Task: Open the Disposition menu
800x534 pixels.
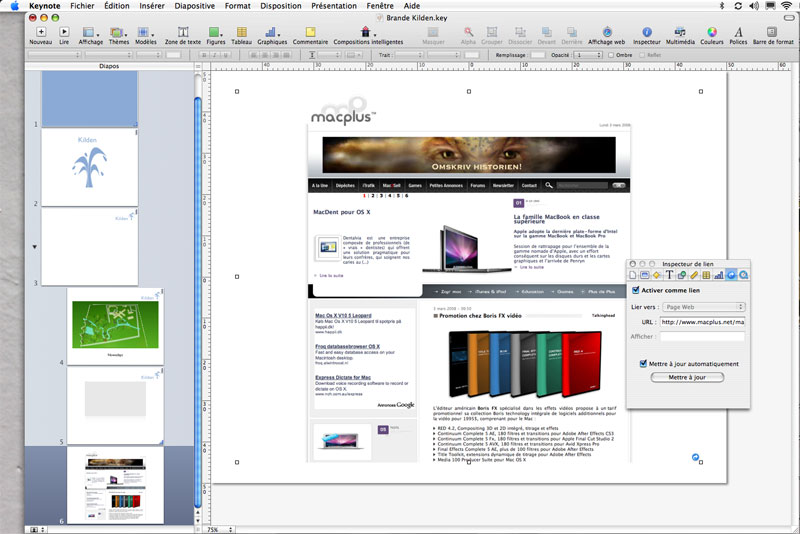Action: click(281, 6)
